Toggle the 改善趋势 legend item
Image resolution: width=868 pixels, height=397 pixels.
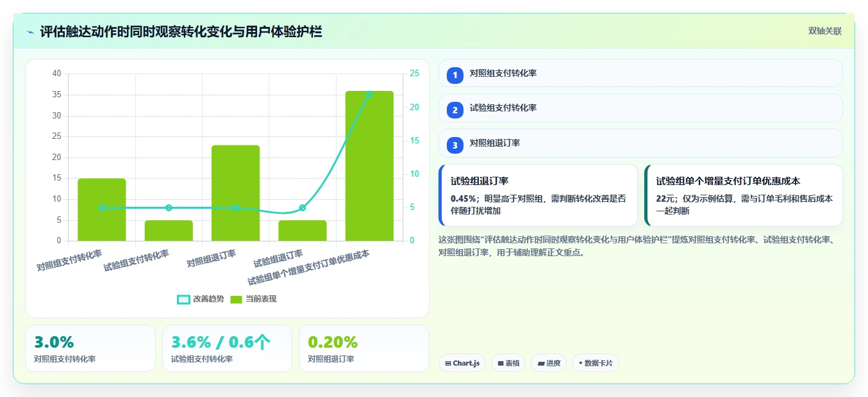pos(201,299)
